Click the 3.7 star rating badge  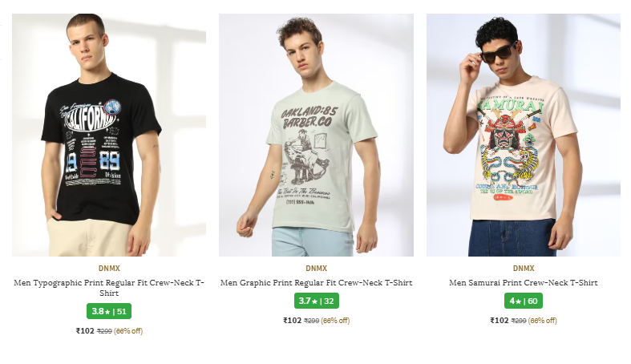[308, 301]
